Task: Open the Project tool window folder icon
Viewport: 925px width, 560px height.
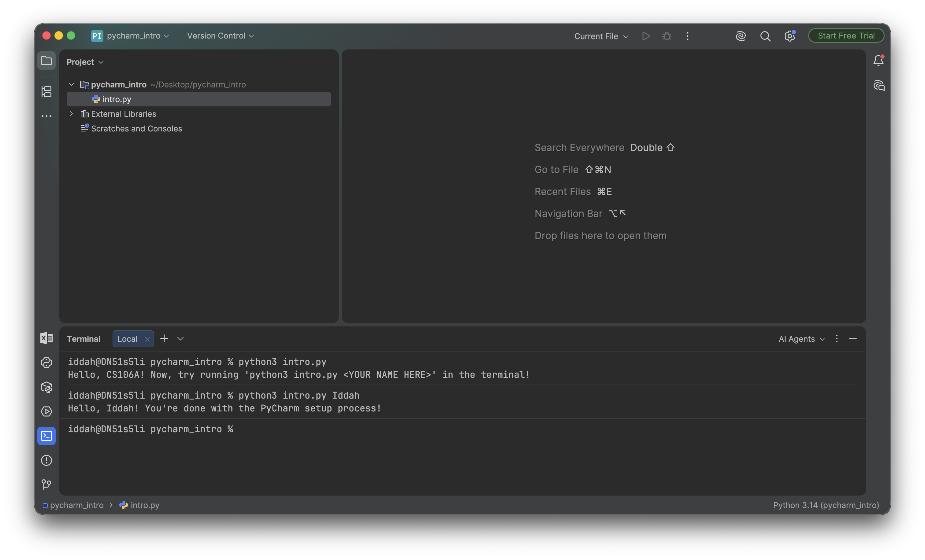Action: pos(46,61)
